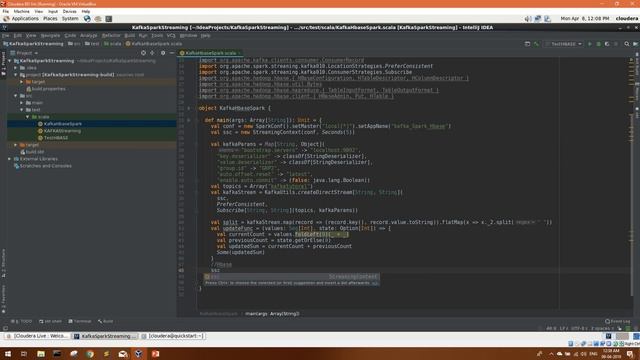Start debugging with the green bug icon
This screenshot has height=360, width=640.
(598, 44)
